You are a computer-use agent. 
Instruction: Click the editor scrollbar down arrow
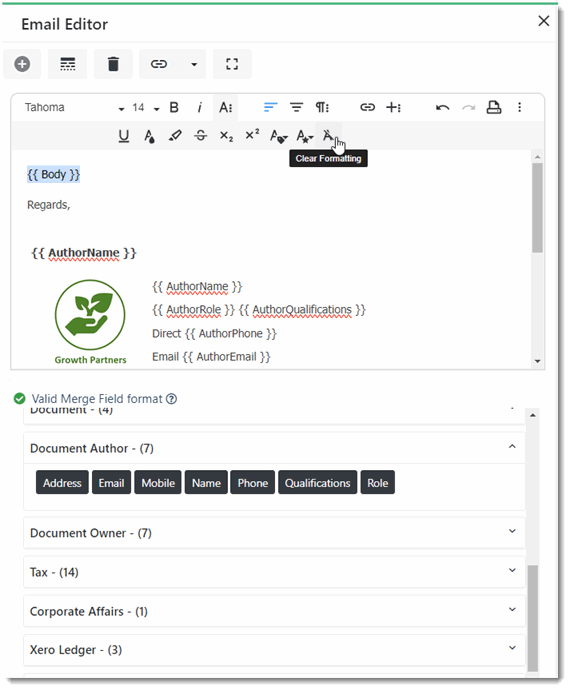[537, 361]
